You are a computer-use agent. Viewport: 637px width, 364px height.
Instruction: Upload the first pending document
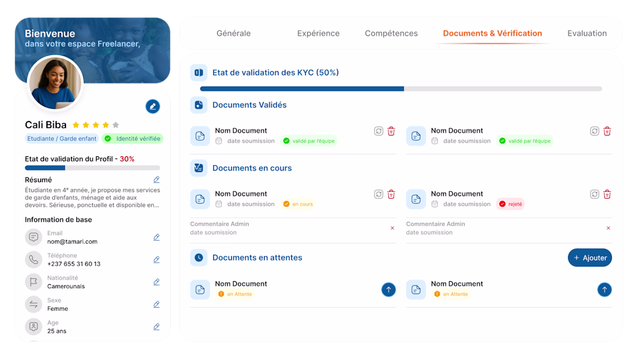(x=389, y=289)
